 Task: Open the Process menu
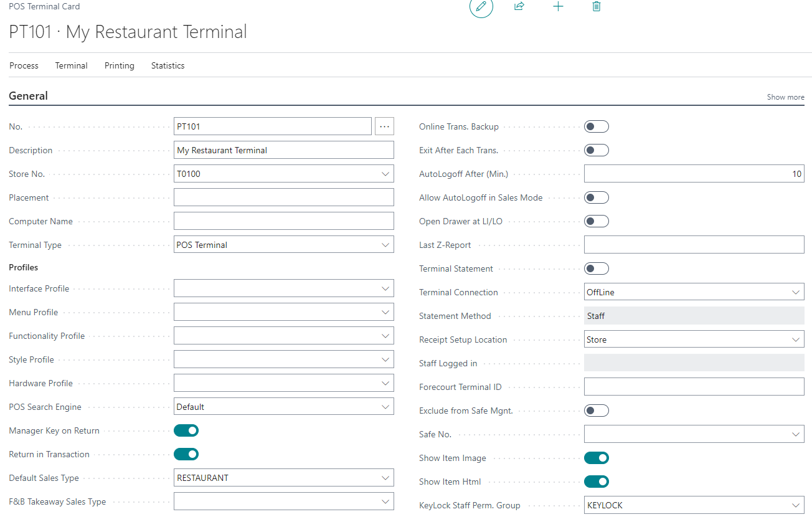point(24,65)
